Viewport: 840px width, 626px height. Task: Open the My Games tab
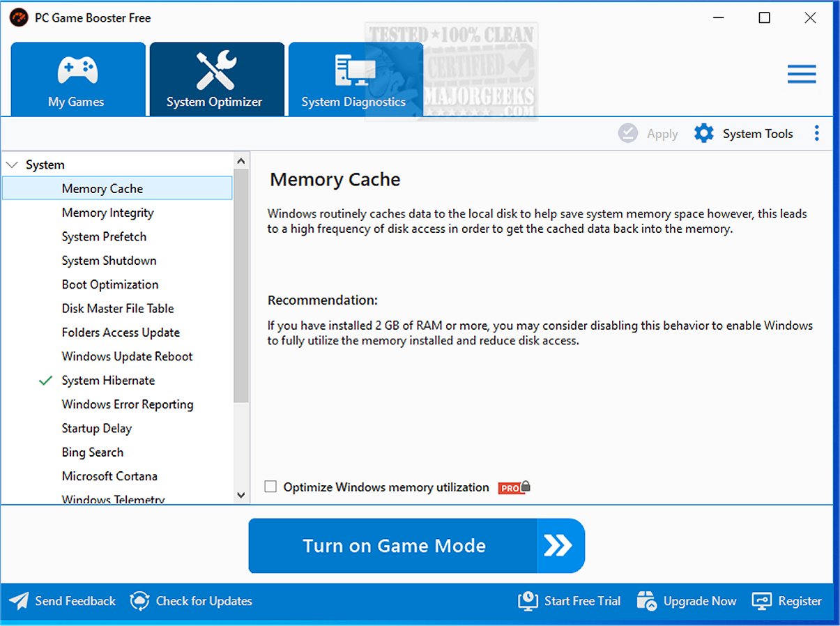tap(78, 79)
